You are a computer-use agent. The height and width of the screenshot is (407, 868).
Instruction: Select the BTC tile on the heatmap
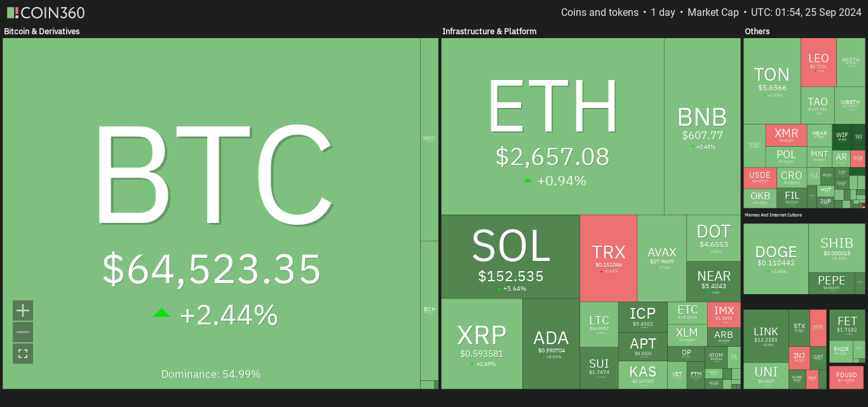pos(212,213)
